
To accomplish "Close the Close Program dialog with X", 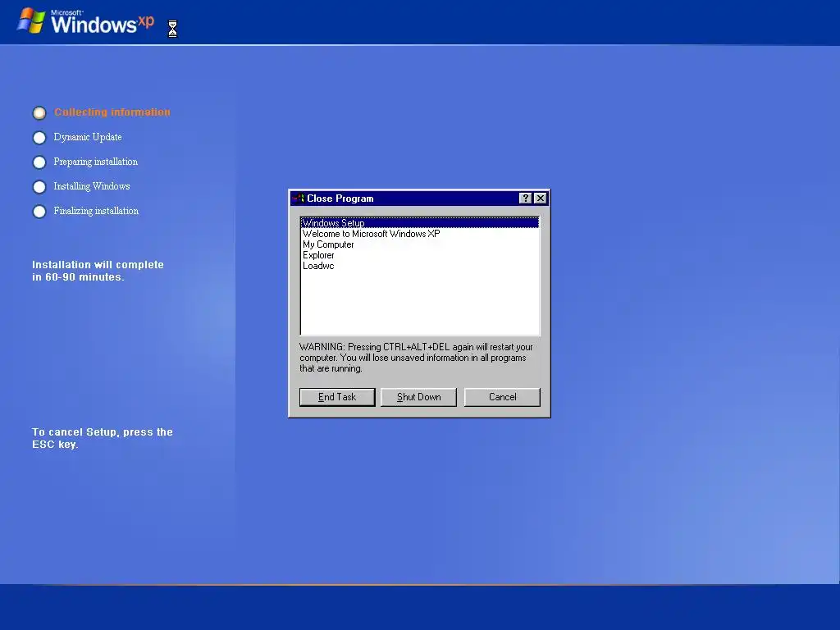I will click(541, 199).
